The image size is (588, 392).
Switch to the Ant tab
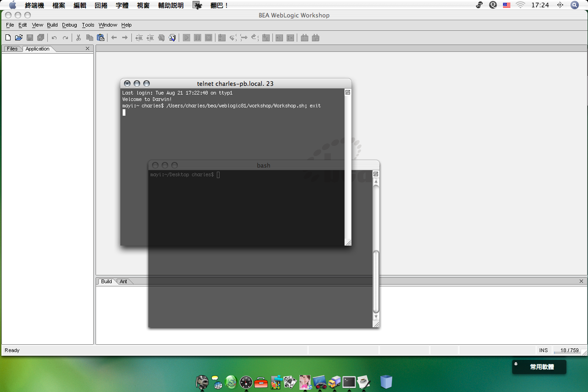tap(124, 281)
